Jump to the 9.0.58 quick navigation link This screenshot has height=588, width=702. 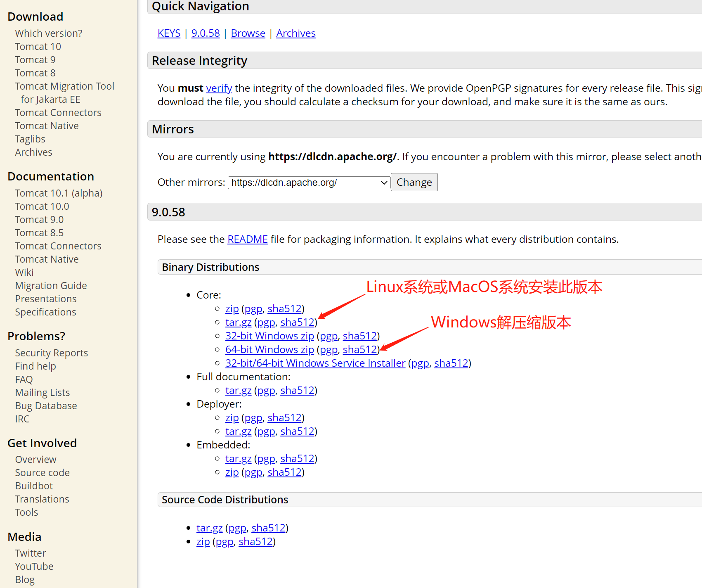[206, 33]
